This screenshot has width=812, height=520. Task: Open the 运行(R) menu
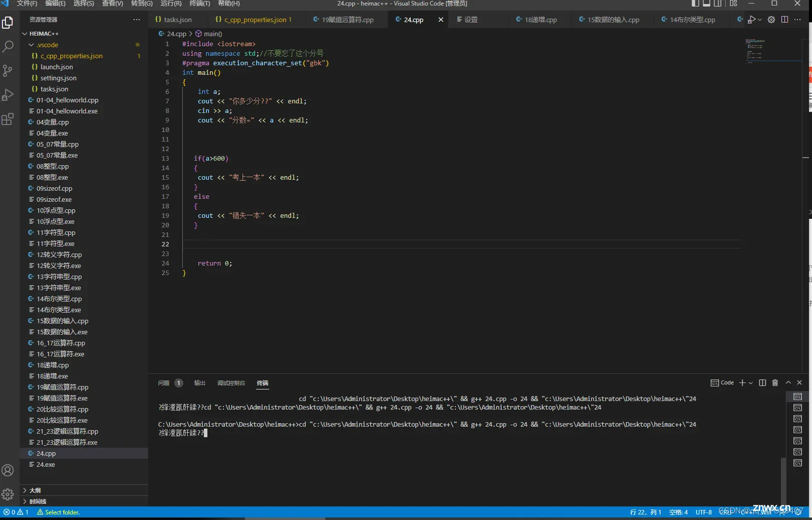coord(171,4)
